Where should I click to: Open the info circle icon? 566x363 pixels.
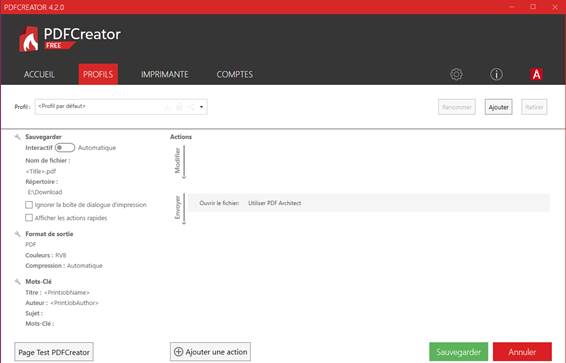(x=496, y=74)
